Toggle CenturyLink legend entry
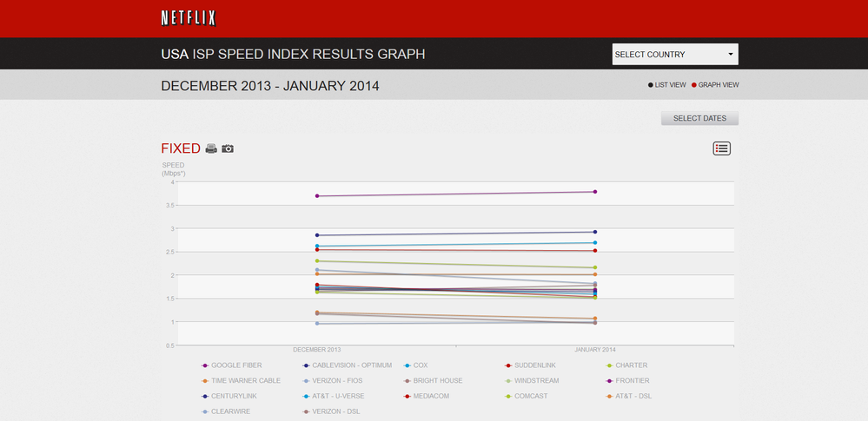868x421 pixels. [x=229, y=396]
